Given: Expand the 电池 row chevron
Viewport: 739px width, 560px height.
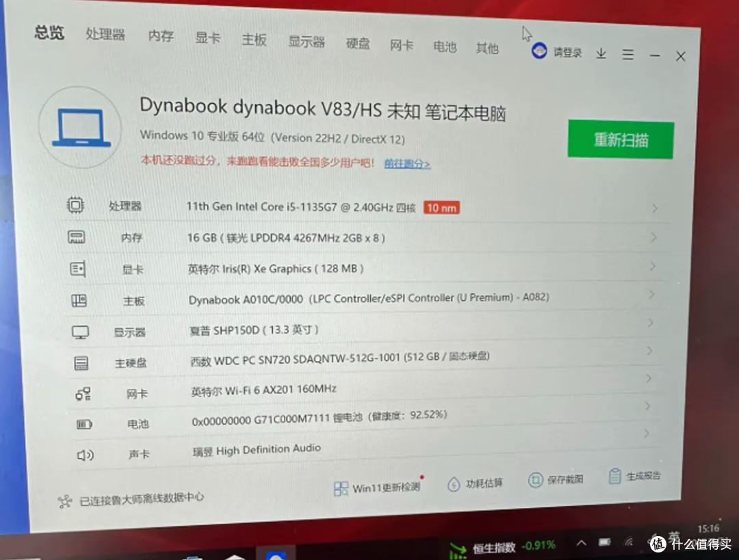Looking at the screenshot, I should coord(648,405).
